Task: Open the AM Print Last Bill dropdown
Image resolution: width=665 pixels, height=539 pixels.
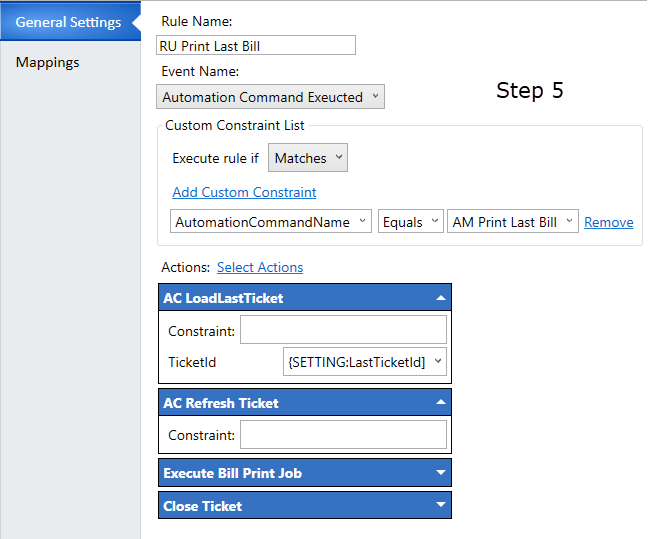Action: click(x=512, y=221)
